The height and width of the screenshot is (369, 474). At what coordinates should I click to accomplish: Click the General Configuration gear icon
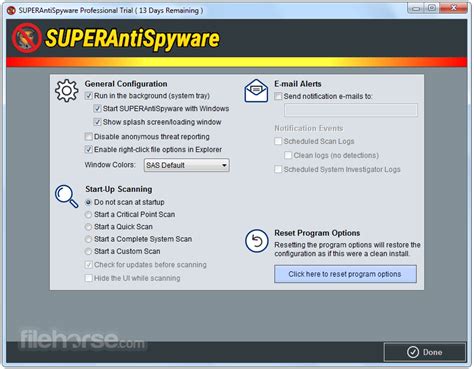(x=67, y=90)
